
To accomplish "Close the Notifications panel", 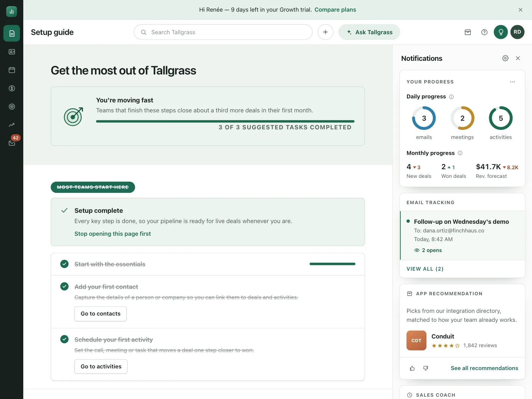I will click(x=518, y=58).
